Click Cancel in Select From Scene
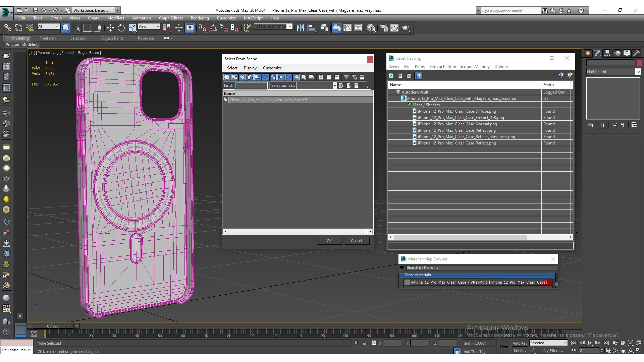 coord(356,241)
